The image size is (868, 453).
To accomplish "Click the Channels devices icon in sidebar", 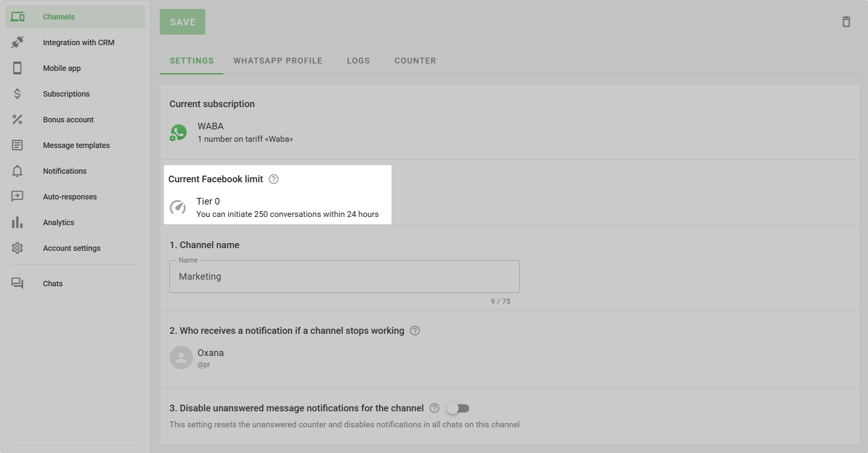I will [x=18, y=17].
